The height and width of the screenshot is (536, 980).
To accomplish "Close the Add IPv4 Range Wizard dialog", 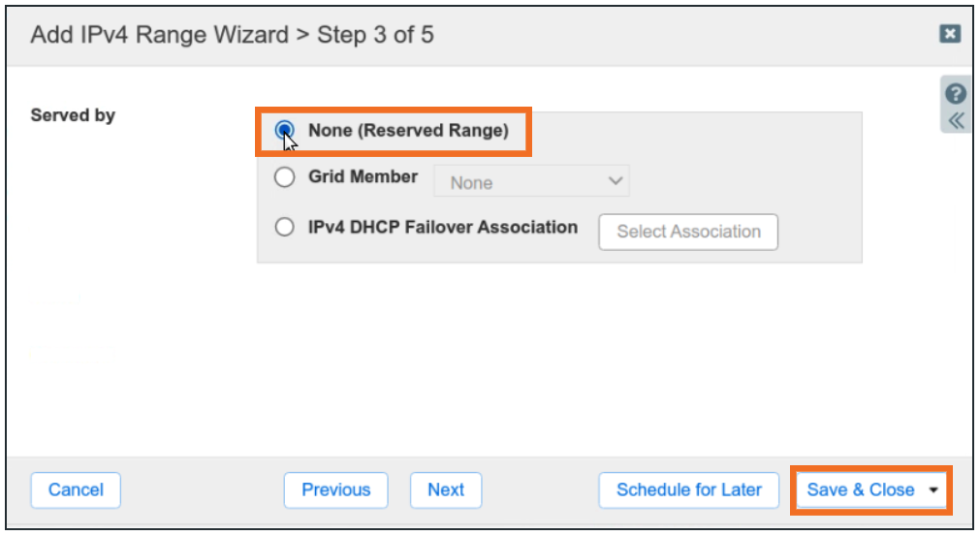I will click(x=950, y=35).
